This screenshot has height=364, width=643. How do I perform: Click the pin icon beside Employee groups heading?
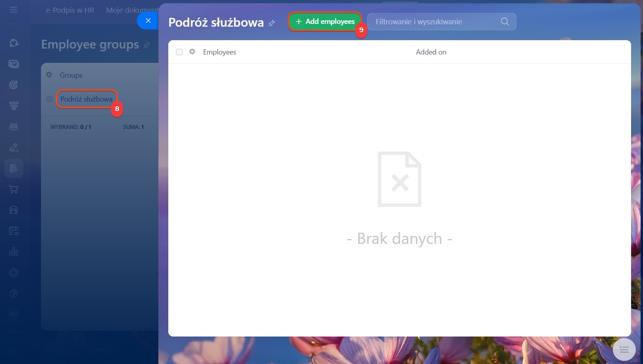[147, 45]
